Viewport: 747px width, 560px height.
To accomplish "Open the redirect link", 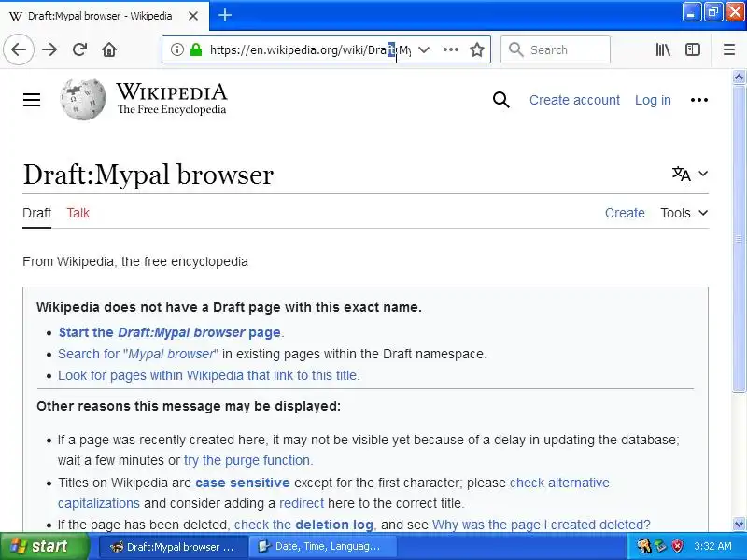I will [301, 503].
